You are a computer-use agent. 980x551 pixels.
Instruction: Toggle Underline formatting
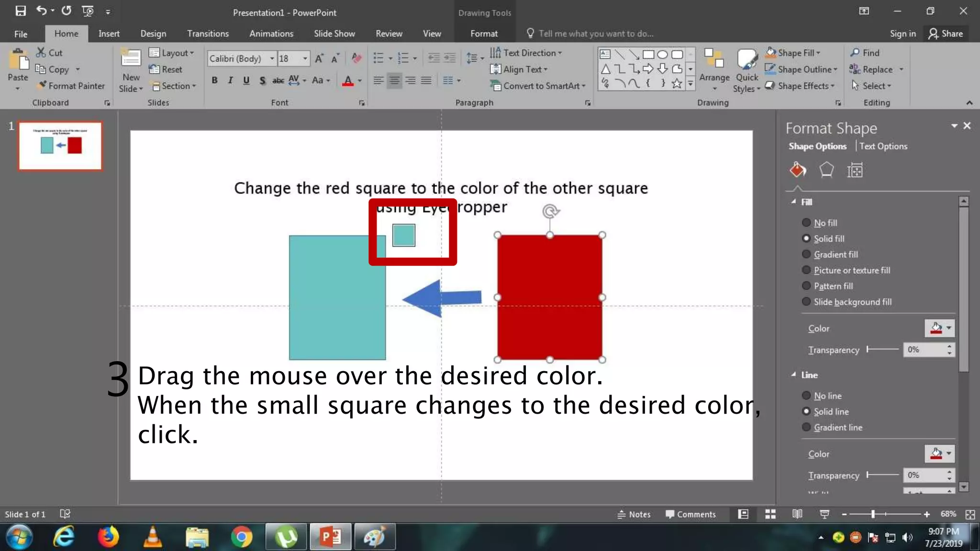coord(246,80)
